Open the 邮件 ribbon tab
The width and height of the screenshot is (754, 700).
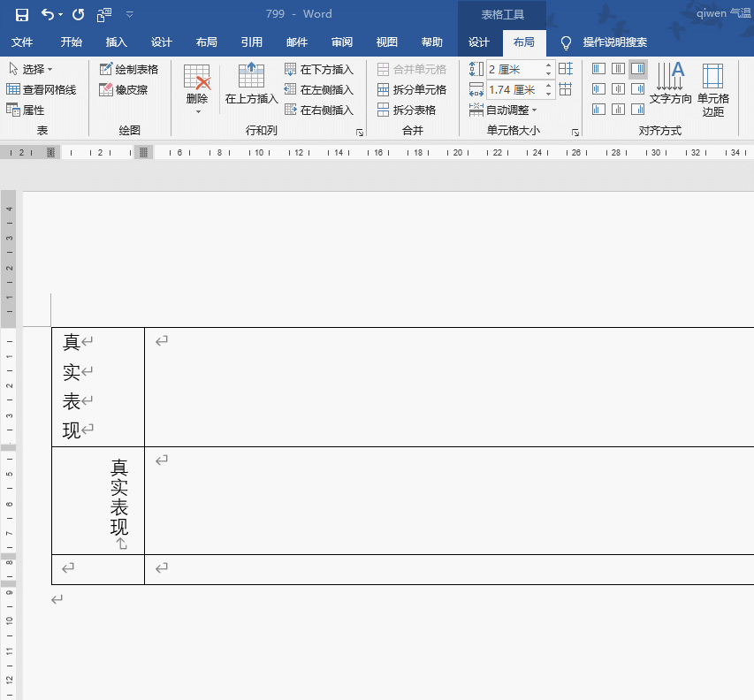click(297, 41)
